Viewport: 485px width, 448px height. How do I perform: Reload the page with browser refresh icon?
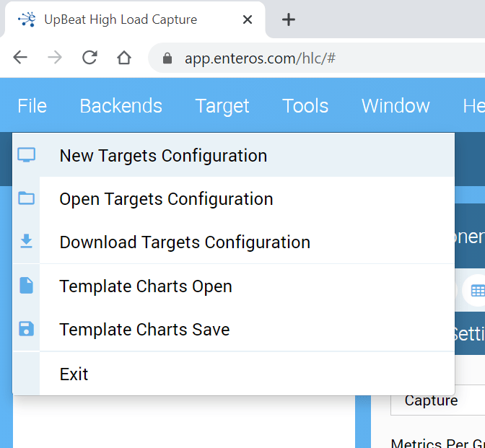click(x=89, y=58)
